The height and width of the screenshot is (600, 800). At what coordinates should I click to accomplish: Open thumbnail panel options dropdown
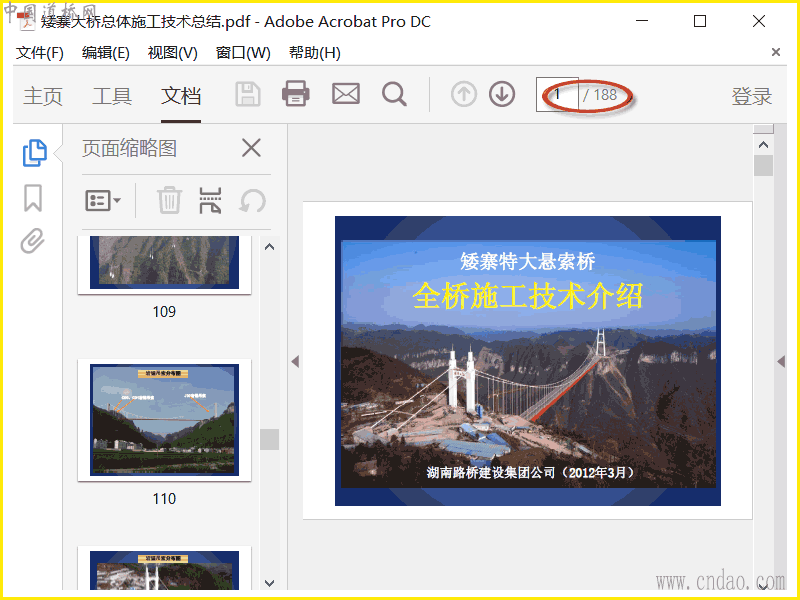(103, 201)
